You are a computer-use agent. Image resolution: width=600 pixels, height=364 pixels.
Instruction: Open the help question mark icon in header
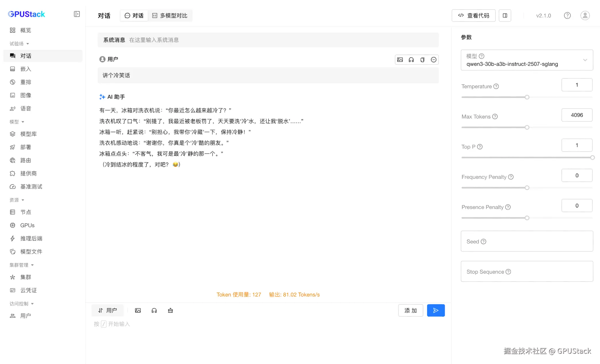coord(567,16)
